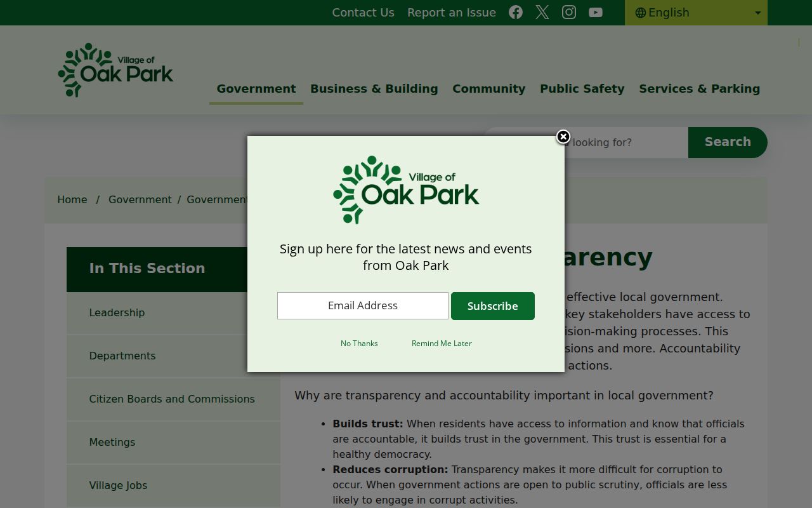This screenshot has height=508, width=812.
Task: Open the English language dropdown
Action: click(696, 13)
